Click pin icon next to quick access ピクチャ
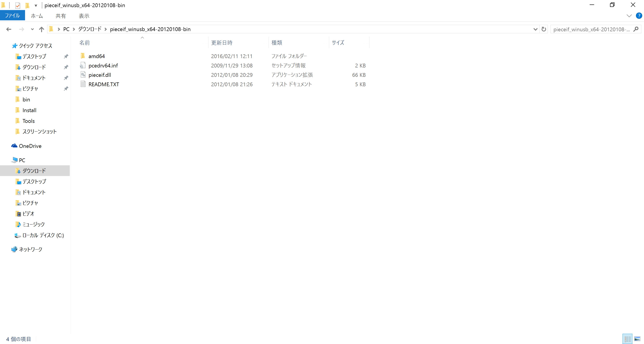 coord(66,89)
